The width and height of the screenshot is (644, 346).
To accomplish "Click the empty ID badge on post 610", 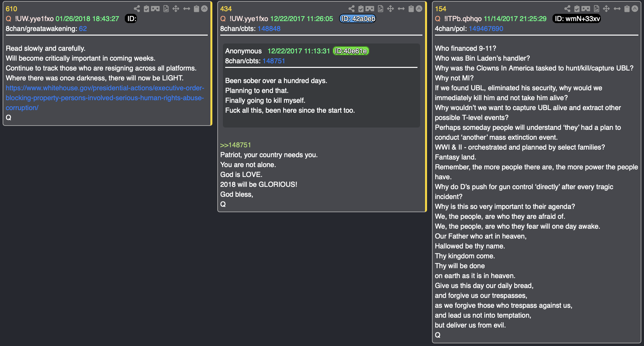I will pyautogui.click(x=131, y=19).
